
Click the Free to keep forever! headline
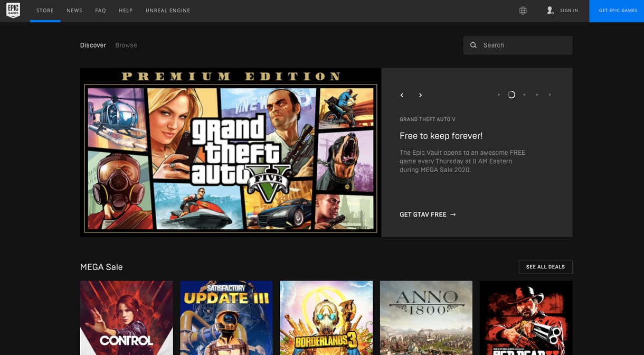point(441,136)
